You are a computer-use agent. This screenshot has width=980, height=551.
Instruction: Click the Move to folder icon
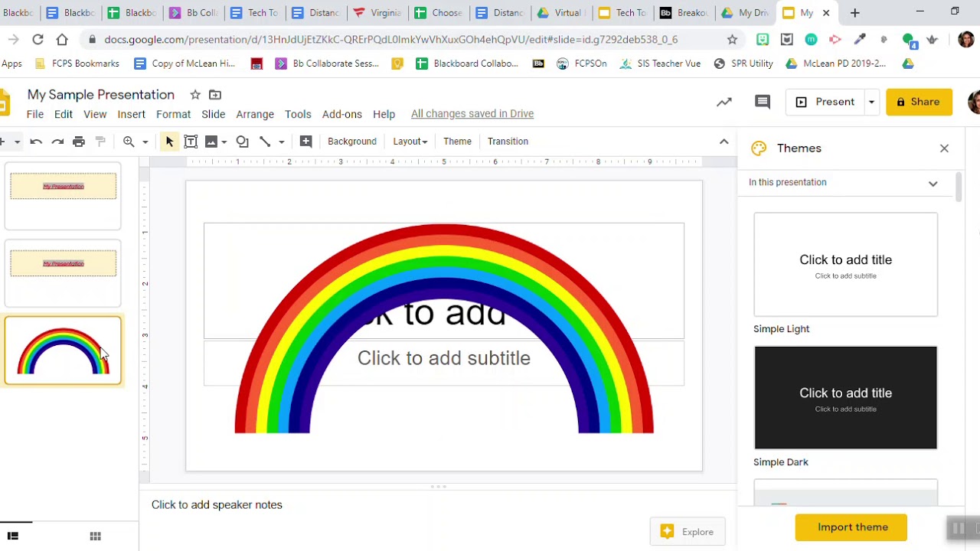coord(215,95)
